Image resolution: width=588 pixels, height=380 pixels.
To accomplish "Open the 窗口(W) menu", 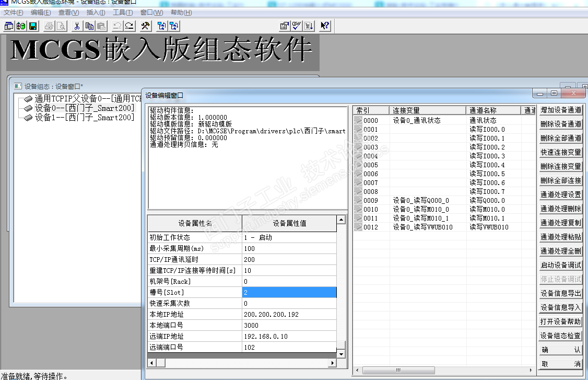I will (x=151, y=13).
